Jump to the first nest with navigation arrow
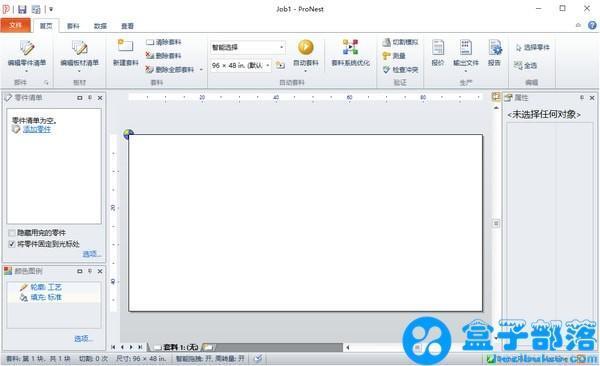 pyautogui.click(x=113, y=347)
